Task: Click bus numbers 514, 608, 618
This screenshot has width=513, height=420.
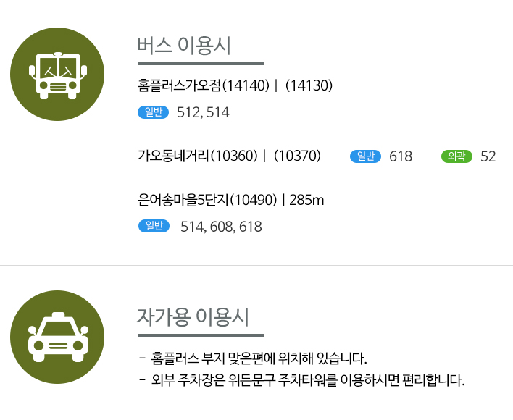Action: coord(221,227)
